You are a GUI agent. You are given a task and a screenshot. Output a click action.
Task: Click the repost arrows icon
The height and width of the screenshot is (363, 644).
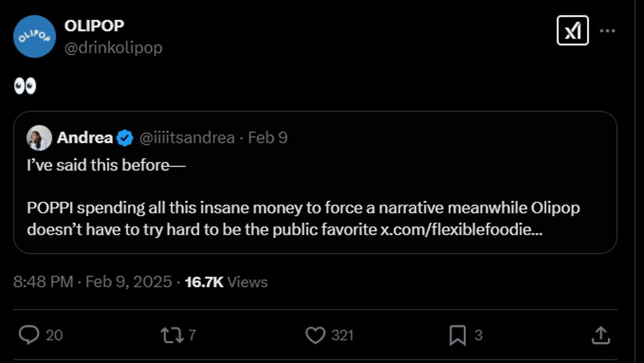[x=171, y=335]
